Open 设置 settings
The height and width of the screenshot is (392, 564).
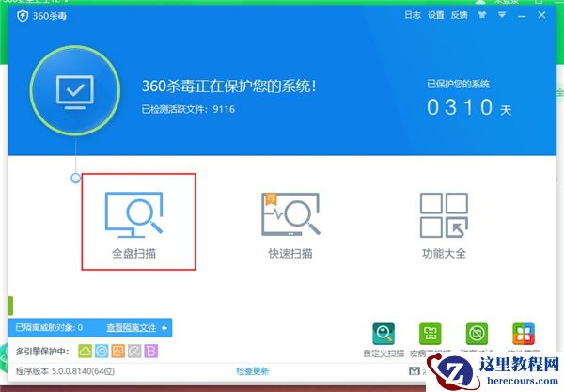tap(436, 15)
